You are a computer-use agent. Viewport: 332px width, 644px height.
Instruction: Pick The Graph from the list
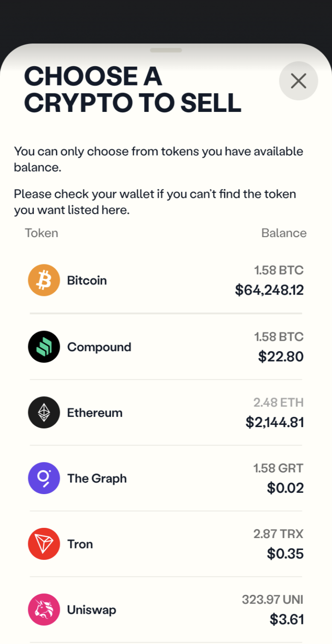97,479
